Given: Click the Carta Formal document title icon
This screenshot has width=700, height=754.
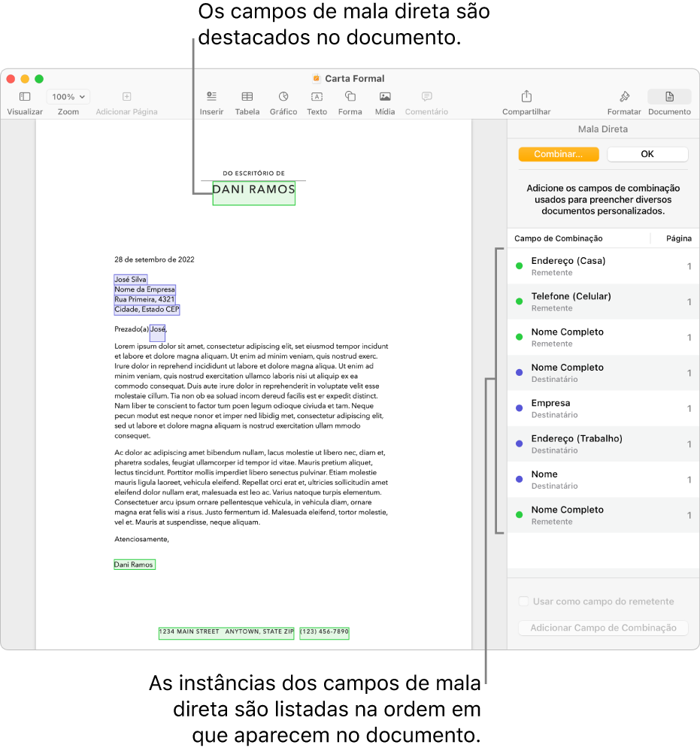Looking at the screenshot, I should point(316,78).
